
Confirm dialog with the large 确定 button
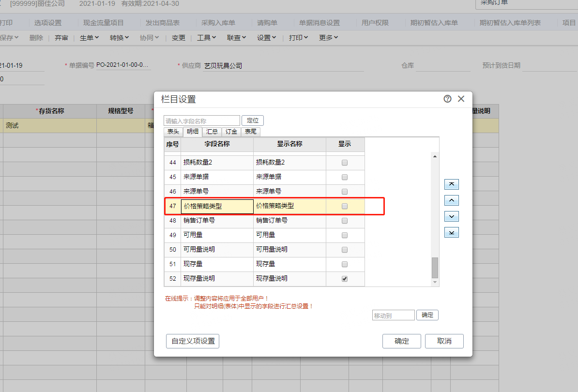coord(402,341)
